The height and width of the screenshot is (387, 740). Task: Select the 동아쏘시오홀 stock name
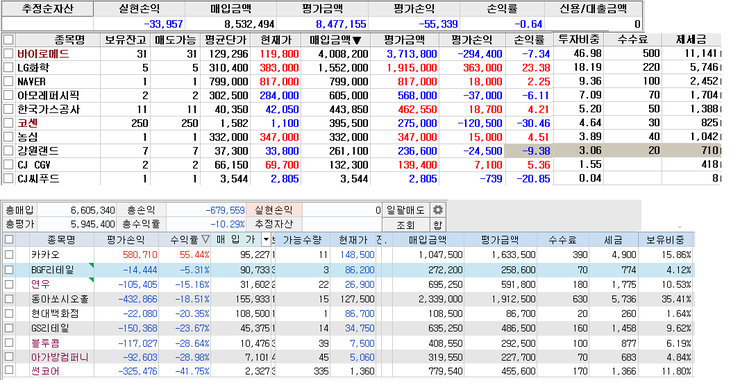pyautogui.click(x=59, y=299)
